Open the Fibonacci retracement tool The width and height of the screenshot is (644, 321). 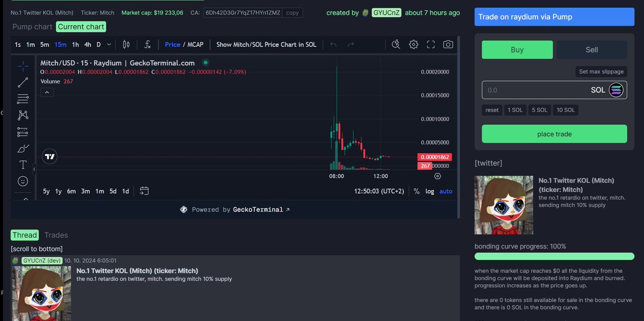pyautogui.click(x=23, y=99)
